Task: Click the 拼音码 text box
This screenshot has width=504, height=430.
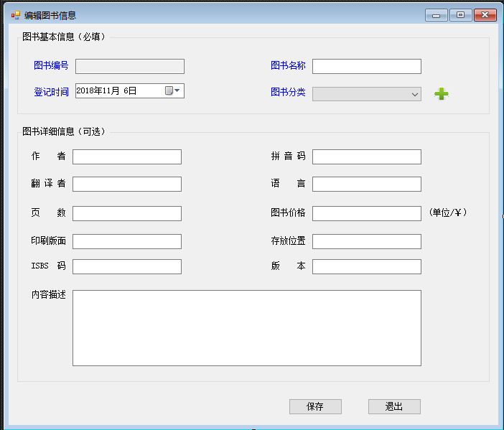Action: point(367,156)
